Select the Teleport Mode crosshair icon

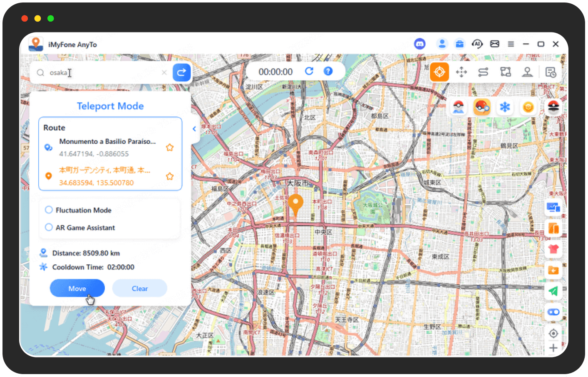tap(439, 72)
